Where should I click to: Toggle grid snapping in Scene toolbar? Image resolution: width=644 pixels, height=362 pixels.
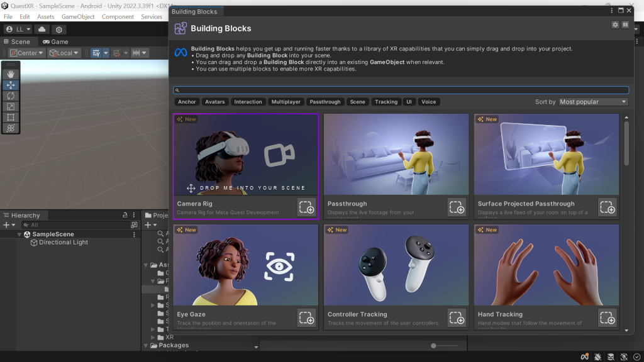pyautogui.click(x=116, y=53)
